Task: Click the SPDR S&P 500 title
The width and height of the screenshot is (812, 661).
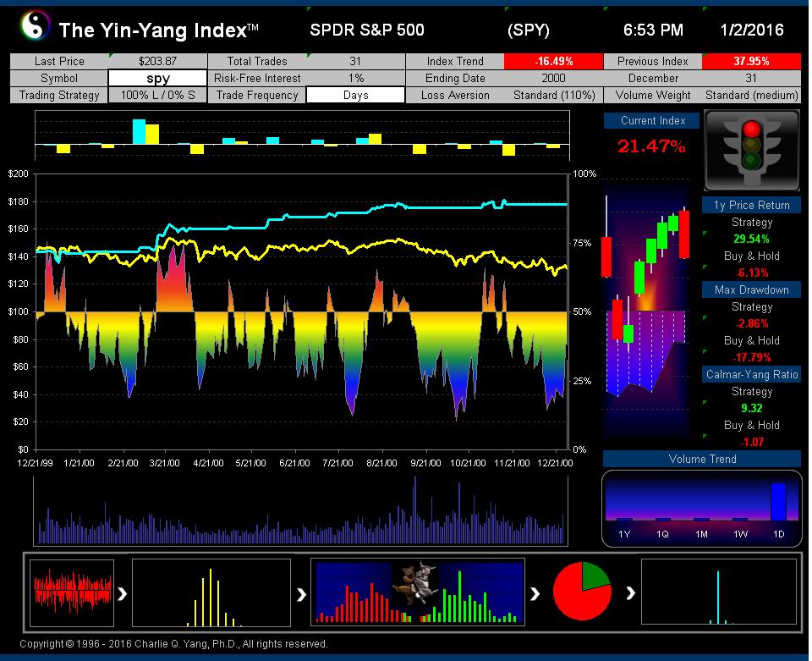Action: tap(367, 30)
